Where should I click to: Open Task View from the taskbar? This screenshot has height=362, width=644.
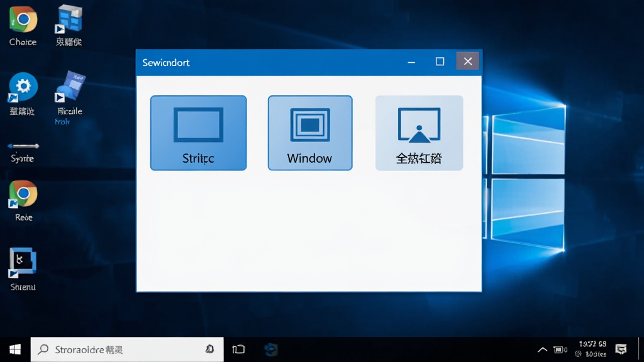(238, 349)
